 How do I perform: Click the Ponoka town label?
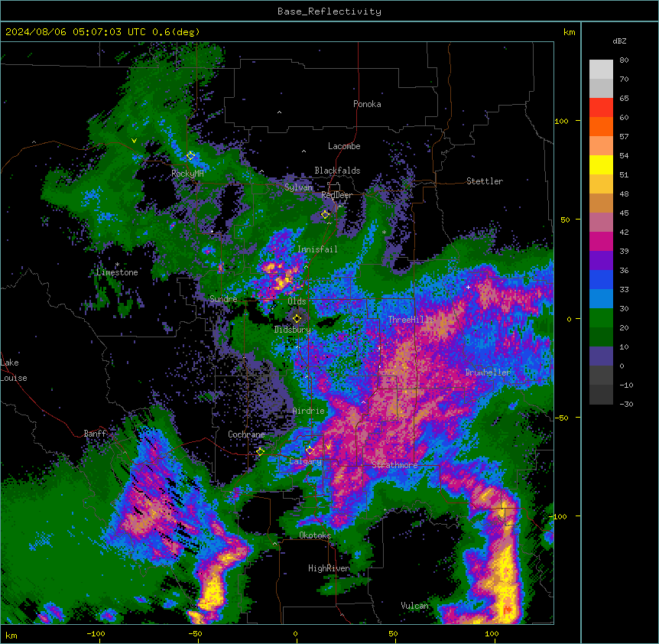[367, 104]
